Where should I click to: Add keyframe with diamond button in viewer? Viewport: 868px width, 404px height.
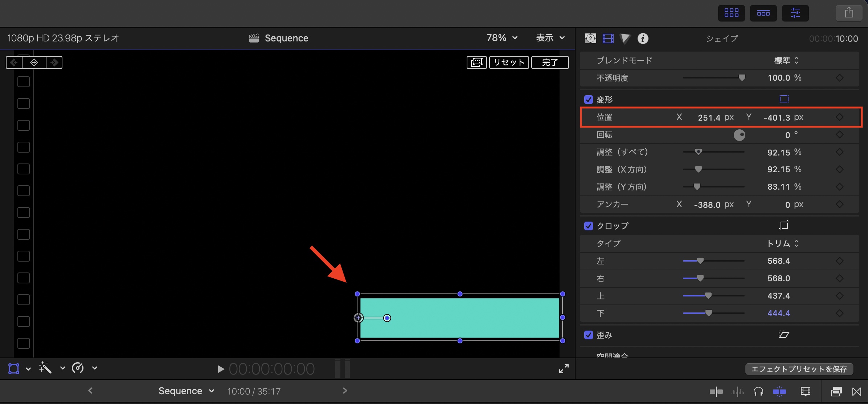point(34,62)
